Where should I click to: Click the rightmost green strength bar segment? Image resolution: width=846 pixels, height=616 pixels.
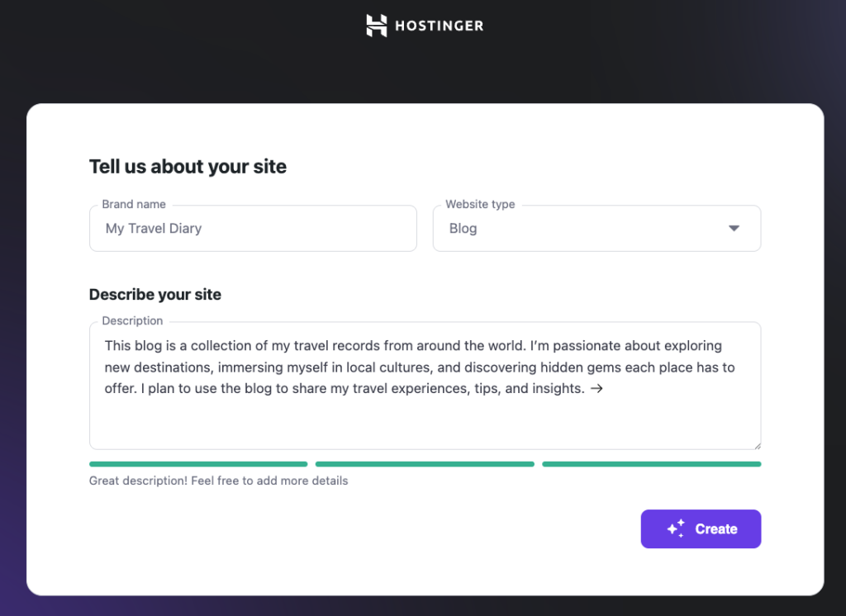[651, 464]
